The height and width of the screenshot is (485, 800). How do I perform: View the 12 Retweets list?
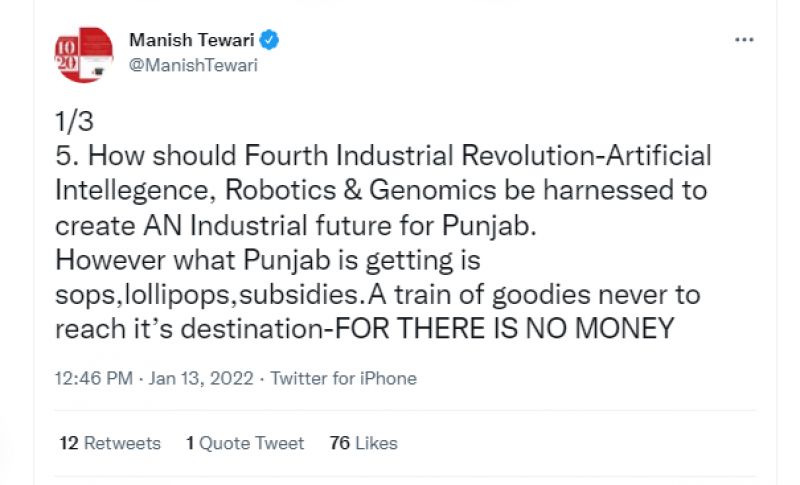[x=110, y=443]
